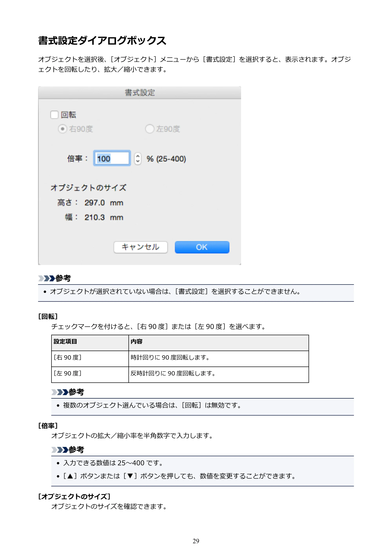This screenshot has width=392, height=555.
Task: Select the 左90度 radio button
Action: [x=150, y=129]
